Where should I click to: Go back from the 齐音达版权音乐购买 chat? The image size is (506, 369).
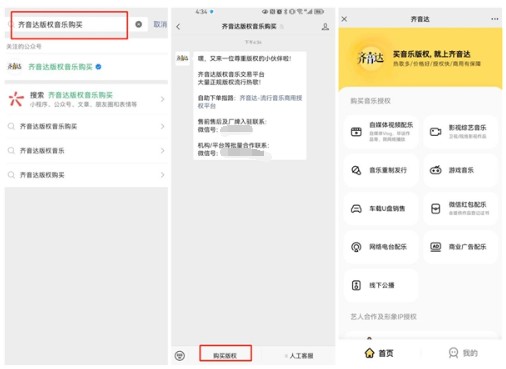(178, 27)
